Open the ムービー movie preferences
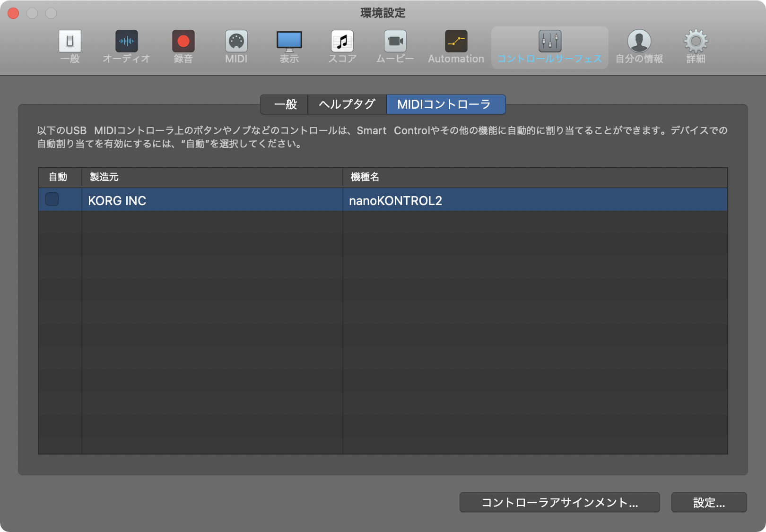The height and width of the screenshot is (532, 766). pos(395,47)
